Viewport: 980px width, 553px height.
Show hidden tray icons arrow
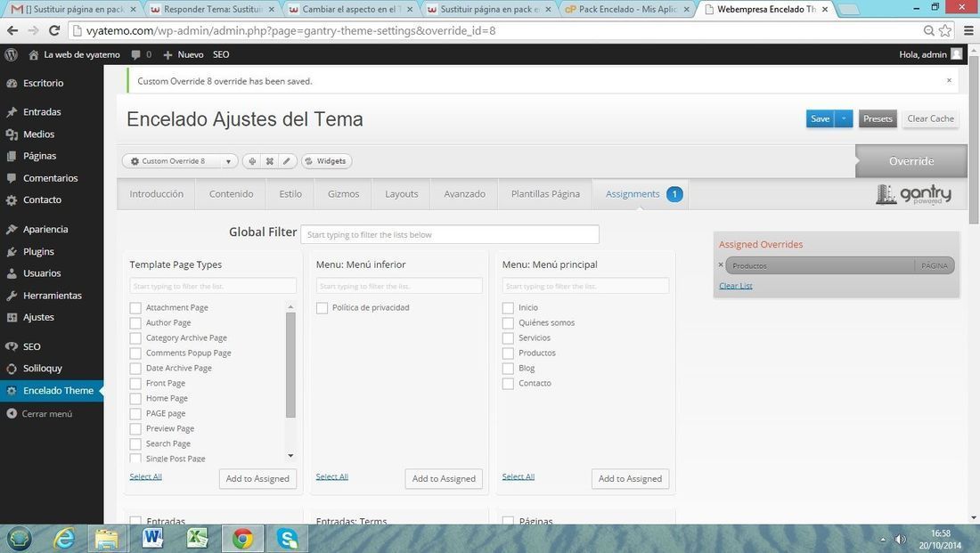883,540
